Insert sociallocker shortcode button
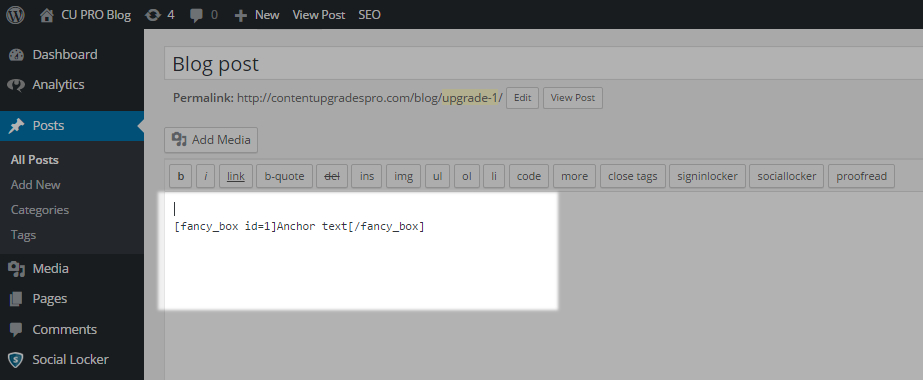Screen dimensions: 923x380 [x=787, y=176]
